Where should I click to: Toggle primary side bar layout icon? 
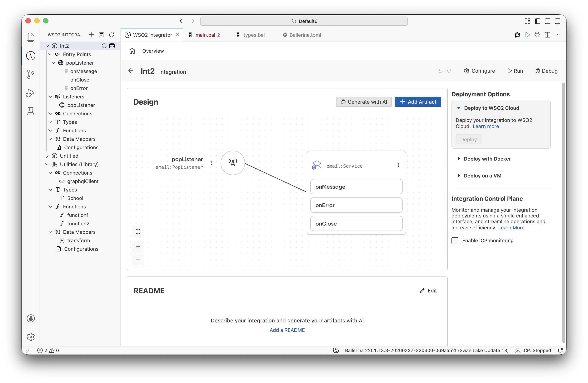538,21
